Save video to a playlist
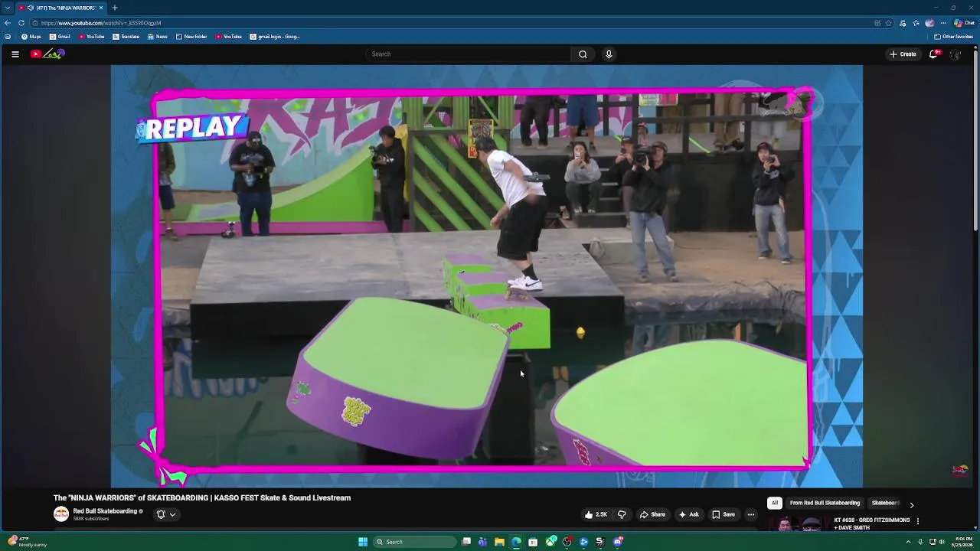This screenshot has width=980, height=551. click(724, 514)
